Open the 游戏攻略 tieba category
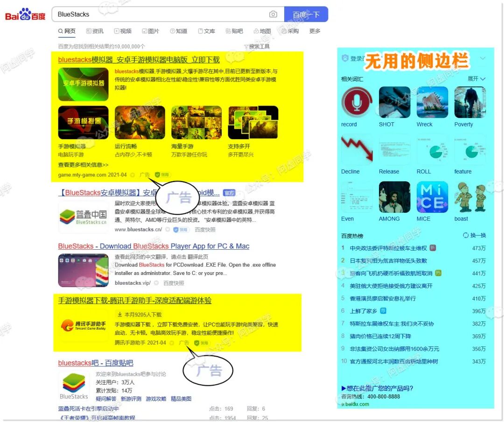This screenshot has width=504, height=422. pyautogui.click(x=156, y=399)
